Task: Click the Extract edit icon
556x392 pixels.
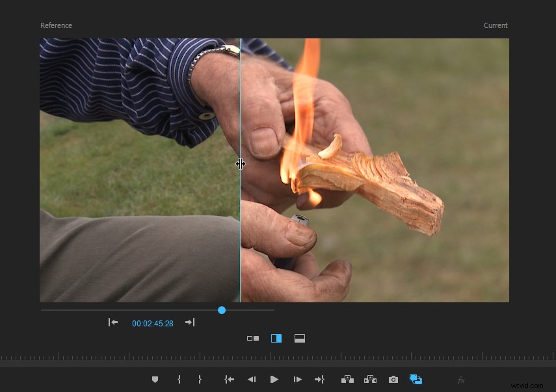Action: [370, 379]
